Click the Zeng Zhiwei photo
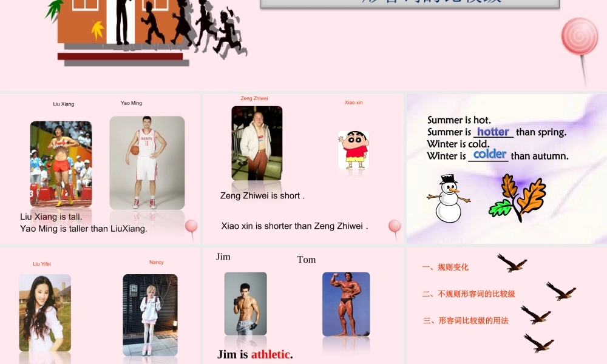The width and height of the screenshot is (607, 364). coord(257,143)
